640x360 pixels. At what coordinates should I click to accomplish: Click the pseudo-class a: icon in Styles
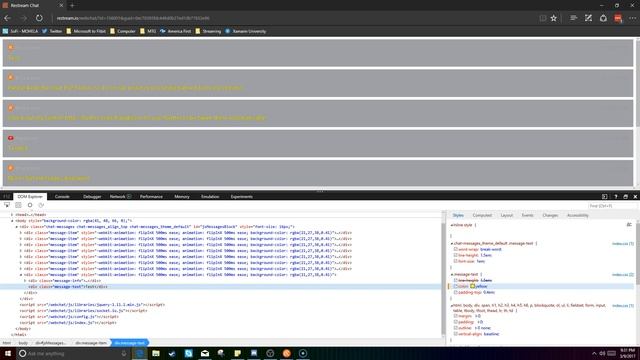pyautogui.click(x=629, y=225)
